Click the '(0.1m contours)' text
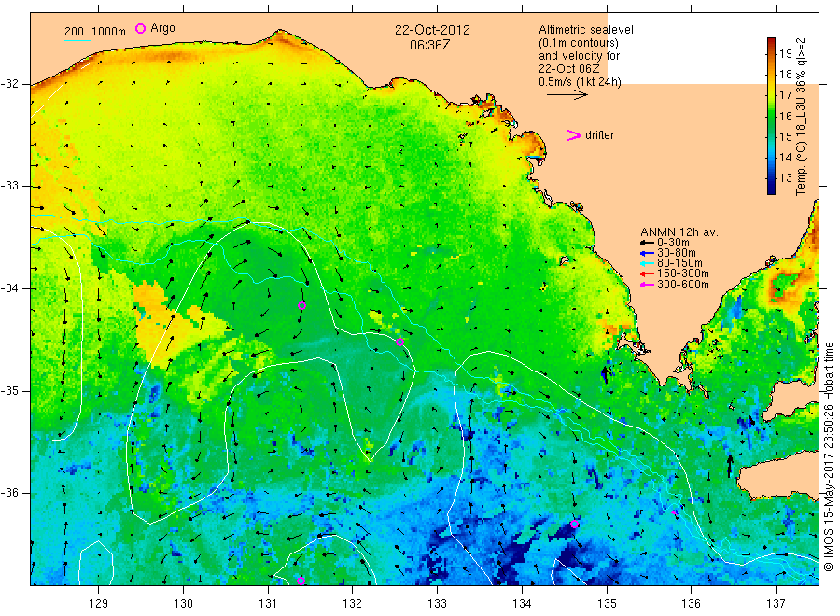Image resolution: width=840 pixels, height=616 pixels. (579, 43)
